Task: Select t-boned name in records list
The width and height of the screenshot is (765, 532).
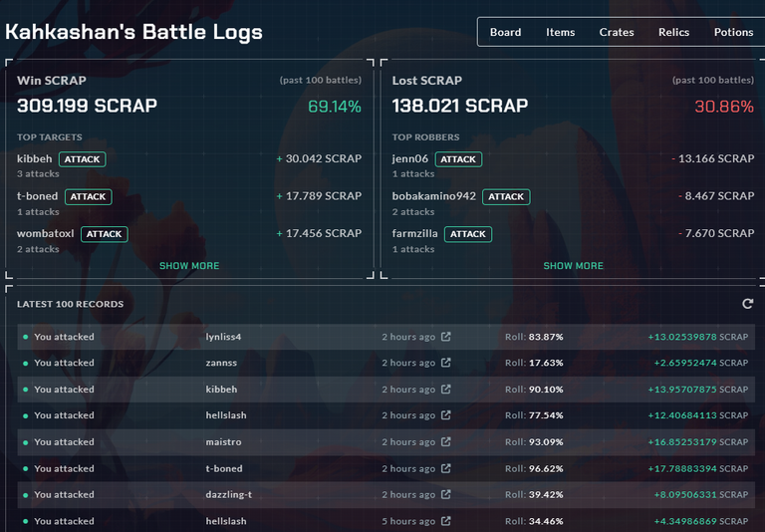Action: (224, 468)
